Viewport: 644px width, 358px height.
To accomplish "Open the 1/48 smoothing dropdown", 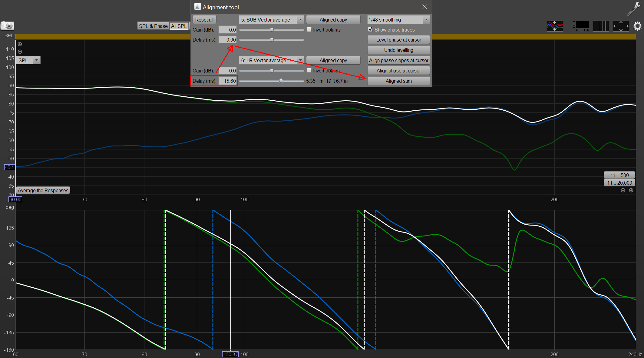I will tap(426, 20).
